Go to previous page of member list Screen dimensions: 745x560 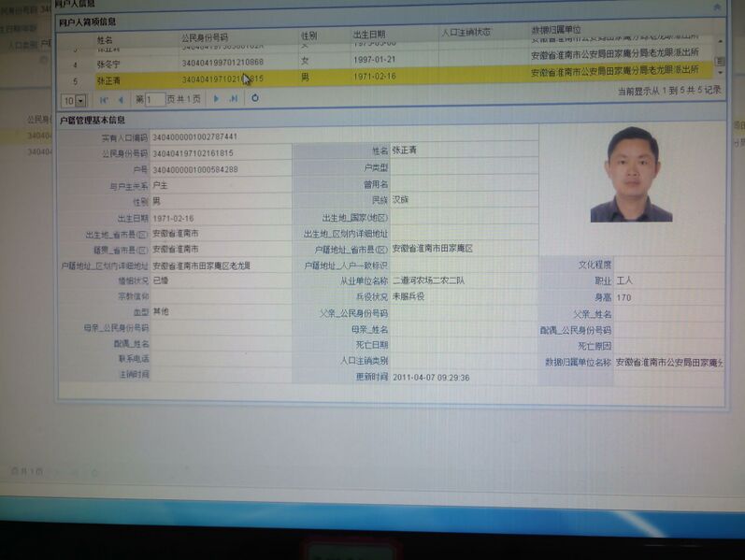coord(121,100)
